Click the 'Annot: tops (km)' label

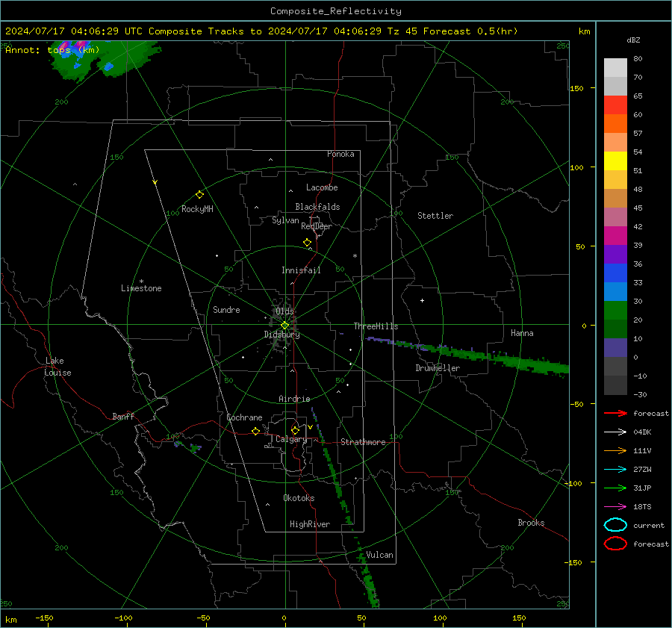[x=52, y=50]
